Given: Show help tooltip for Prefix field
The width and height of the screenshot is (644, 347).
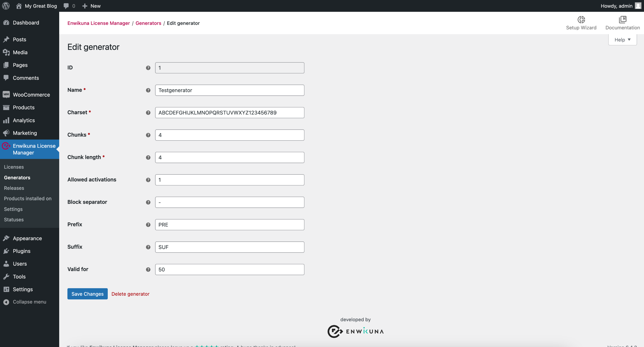Looking at the screenshot, I should coord(148,225).
